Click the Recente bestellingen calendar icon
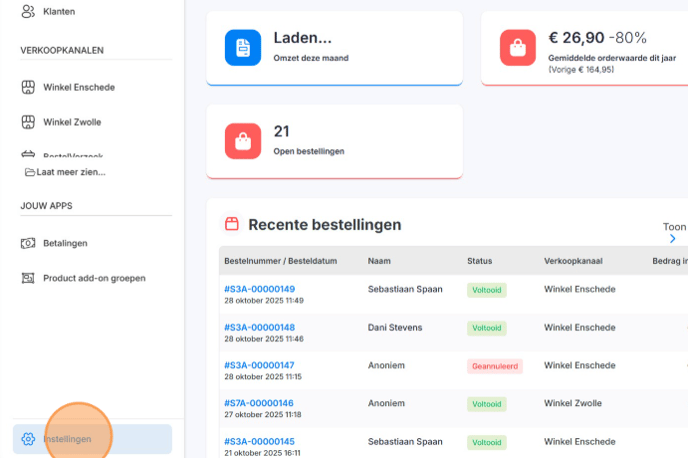The width and height of the screenshot is (688, 458). click(232, 224)
